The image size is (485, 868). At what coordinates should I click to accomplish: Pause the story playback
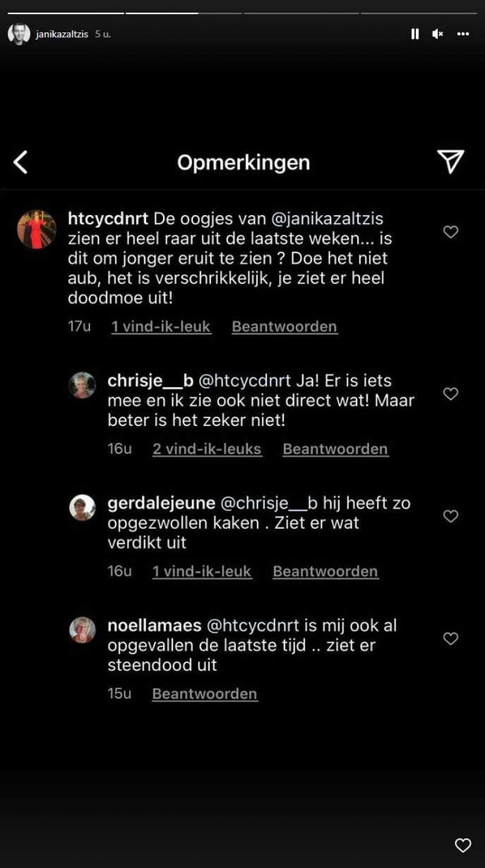coord(415,35)
